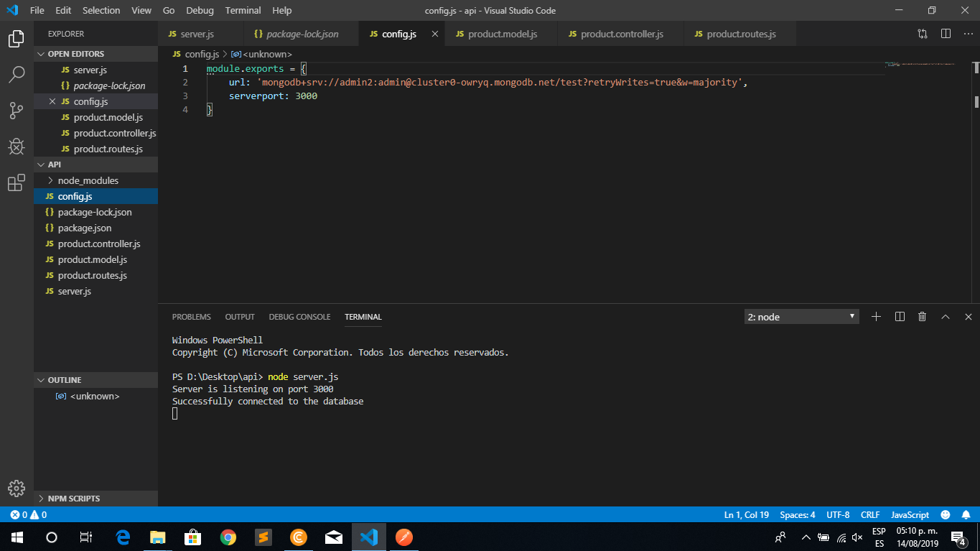Open Task View on taskbar

pyautogui.click(x=86, y=537)
